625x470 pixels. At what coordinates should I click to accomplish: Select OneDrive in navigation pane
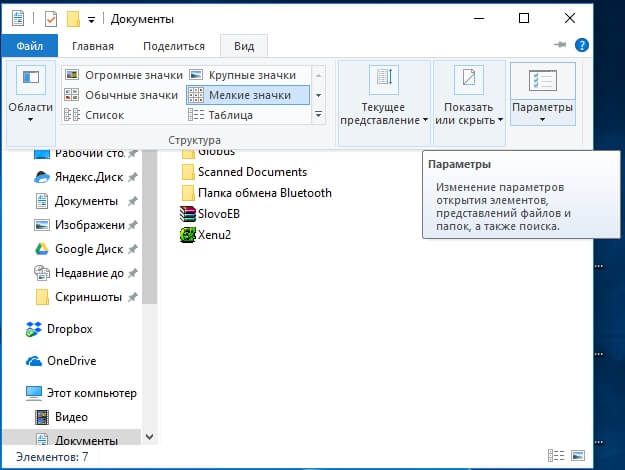72,361
